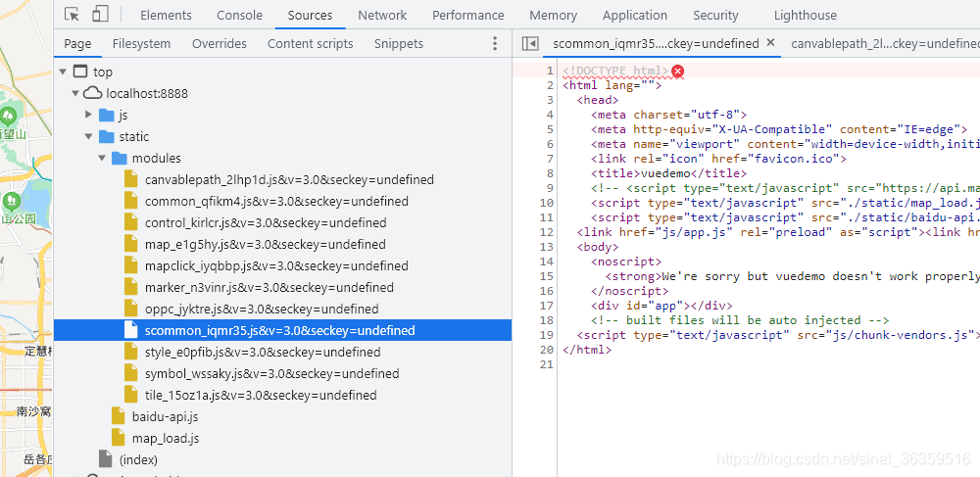Click line number 19 in the gutter
Image resolution: width=980 pixels, height=477 pixels.
tap(546, 335)
